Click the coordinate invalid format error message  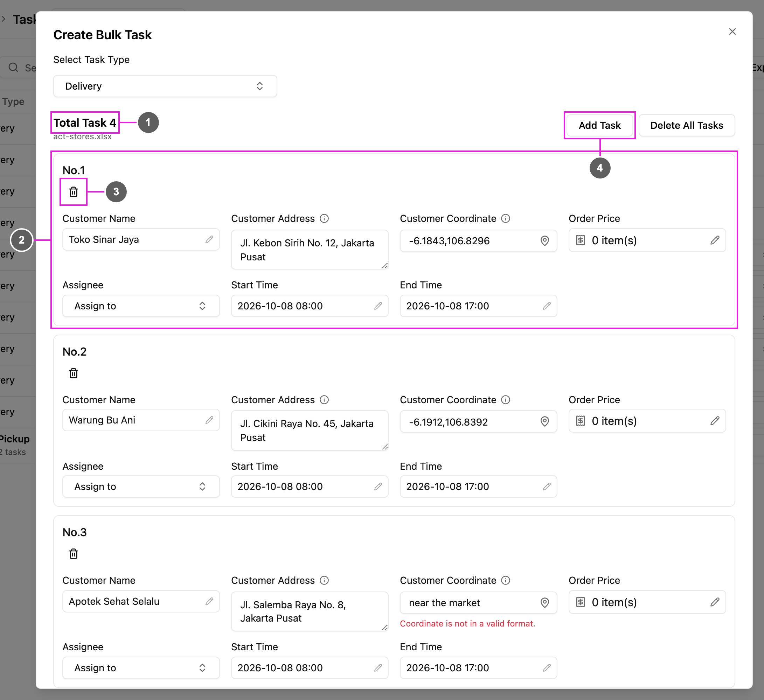tap(467, 623)
